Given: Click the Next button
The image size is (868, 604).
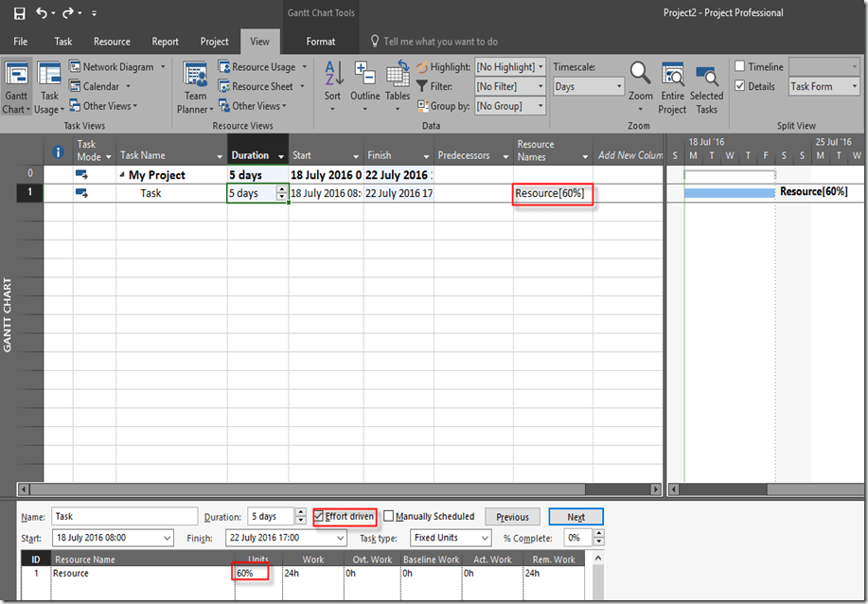Looking at the screenshot, I should 576,517.
